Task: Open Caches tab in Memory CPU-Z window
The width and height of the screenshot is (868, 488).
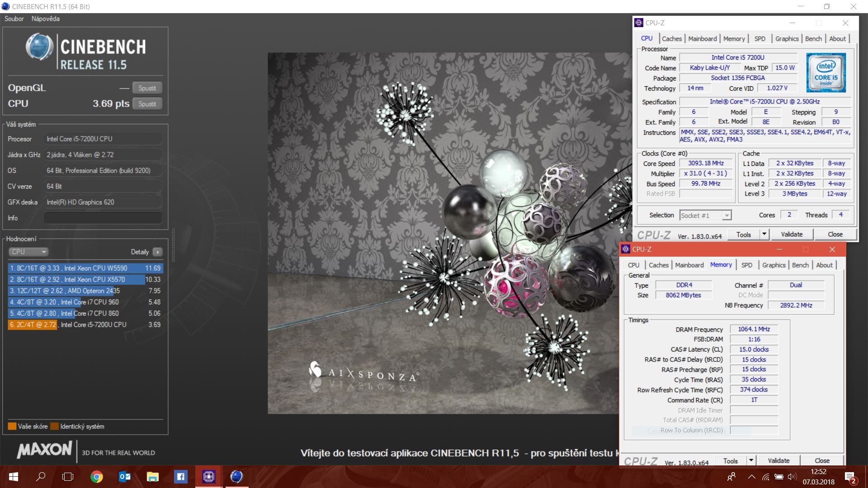Action: 659,265
